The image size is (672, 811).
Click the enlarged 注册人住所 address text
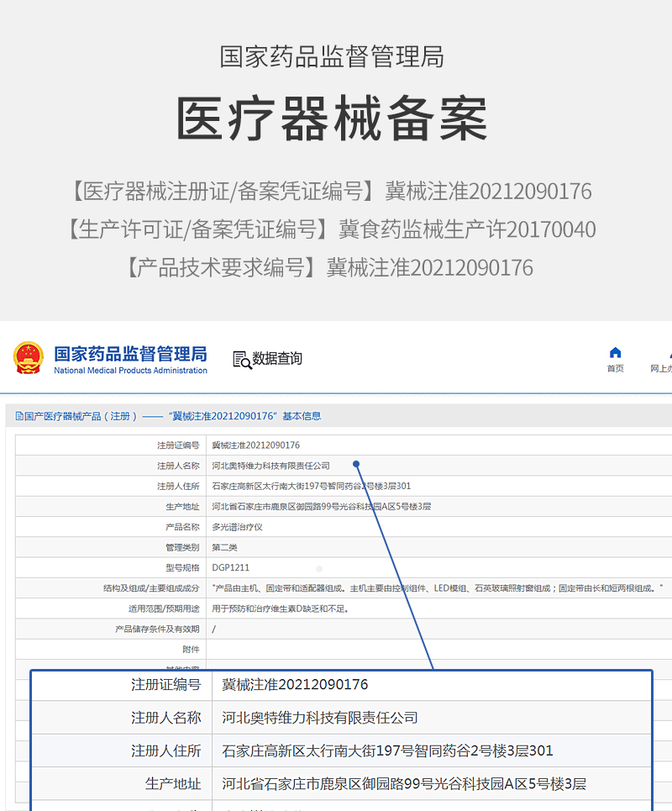coord(387,751)
